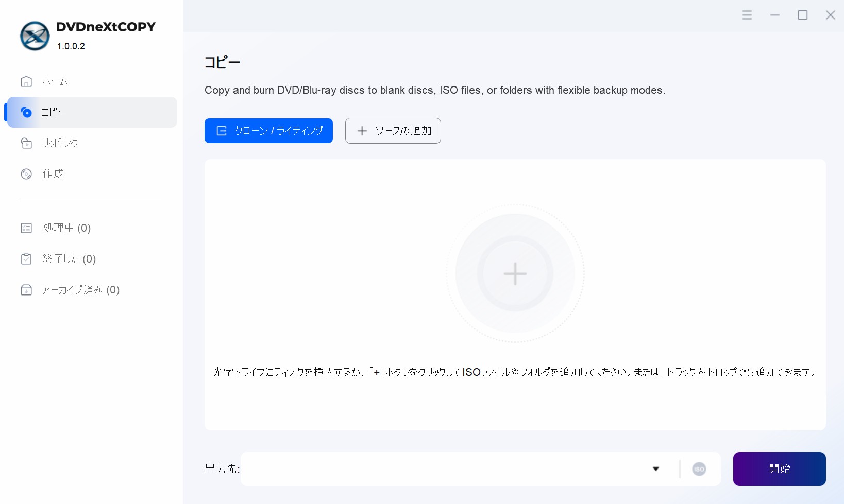The height and width of the screenshot is (504, 844).
Task: Click the DVDneXtCOPY title text
Action: [x=106, y=27]
